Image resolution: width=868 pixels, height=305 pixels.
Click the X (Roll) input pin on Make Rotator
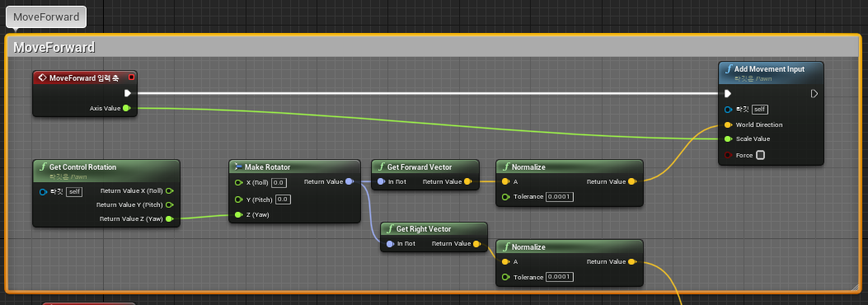click(238, 183)
